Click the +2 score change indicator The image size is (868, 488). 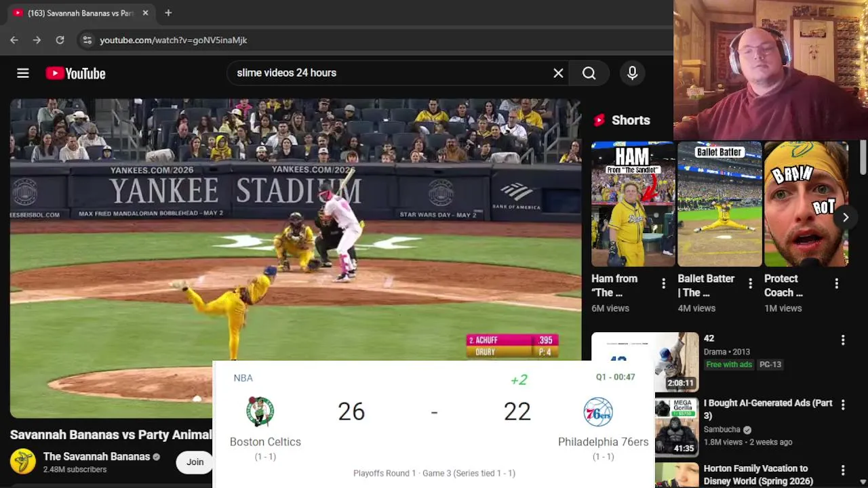click(x=519, y=380)
